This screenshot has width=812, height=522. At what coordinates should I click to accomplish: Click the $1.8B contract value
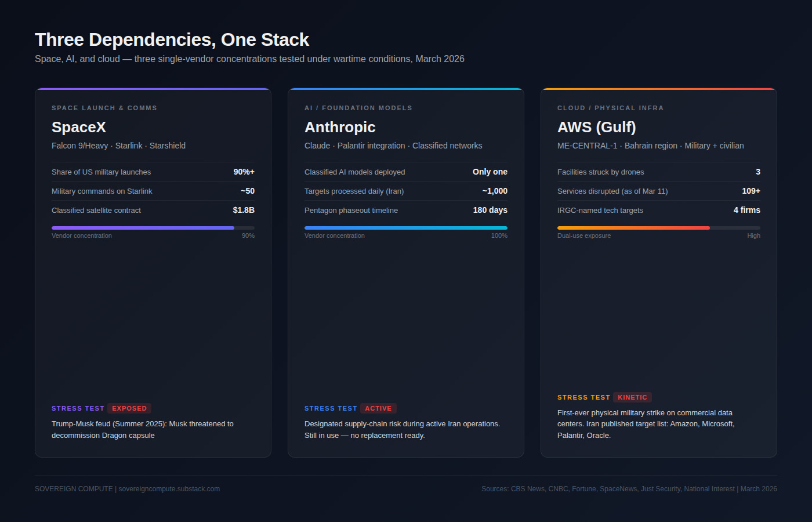pyautogui.click(x=244, y=210)
